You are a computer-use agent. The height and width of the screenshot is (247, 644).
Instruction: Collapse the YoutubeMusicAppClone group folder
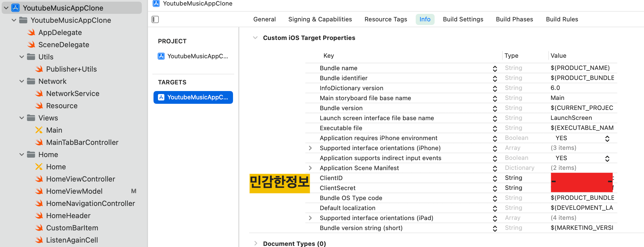coord(14,20)
